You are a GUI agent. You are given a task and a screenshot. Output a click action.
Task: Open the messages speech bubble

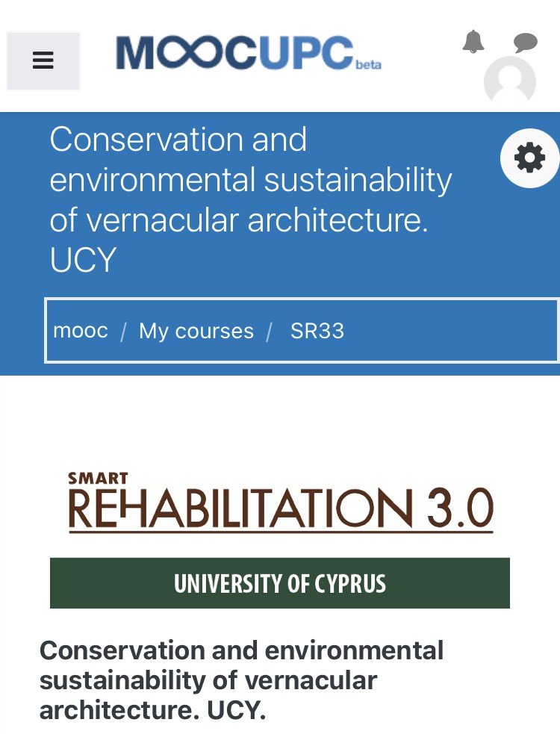coord(526,43)
